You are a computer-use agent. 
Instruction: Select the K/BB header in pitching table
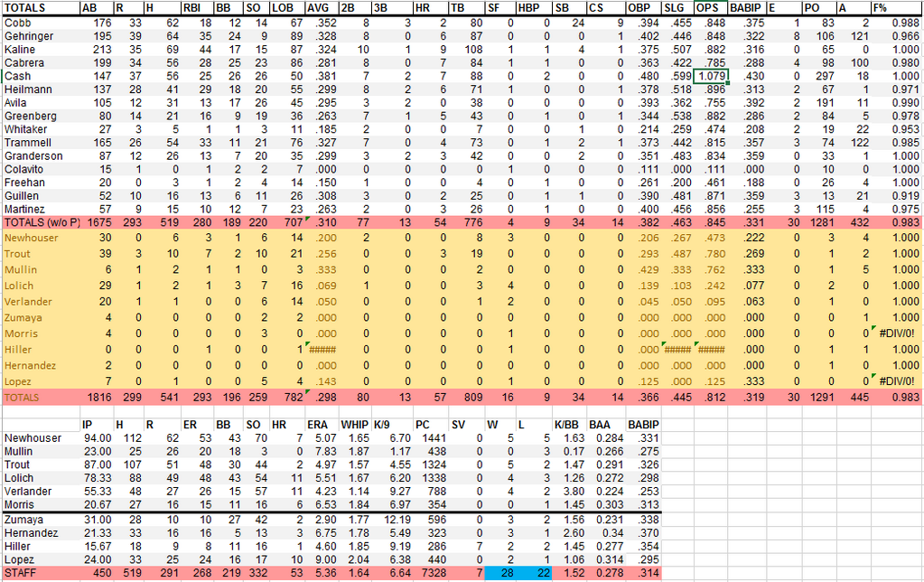pos(566,425)
